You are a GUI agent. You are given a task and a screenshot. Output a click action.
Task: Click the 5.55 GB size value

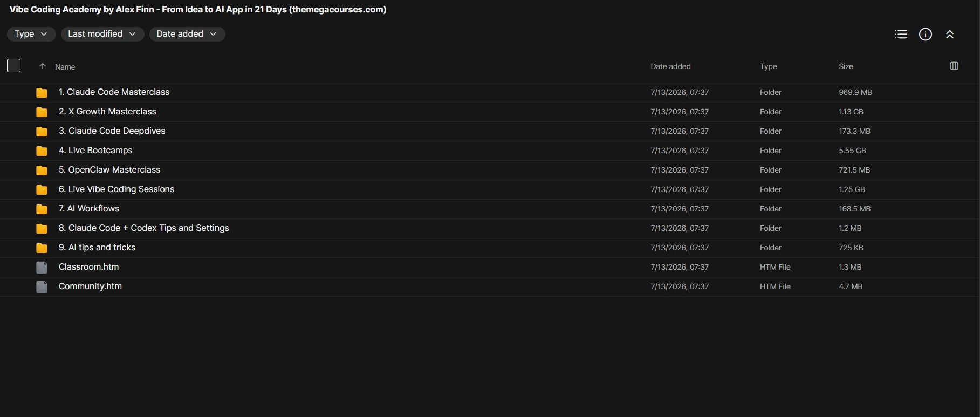pos(852,151)
